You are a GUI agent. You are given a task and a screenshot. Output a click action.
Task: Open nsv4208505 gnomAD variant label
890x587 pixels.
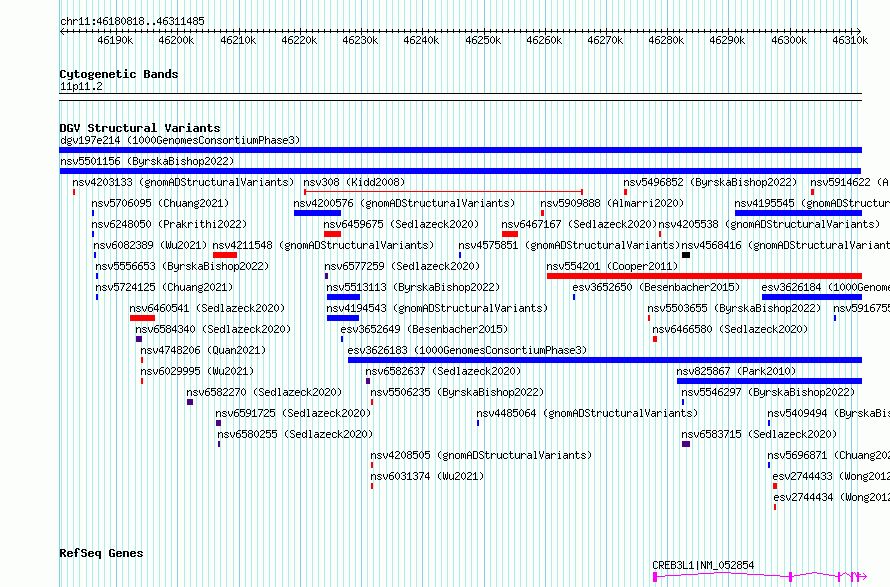(481, 455)
